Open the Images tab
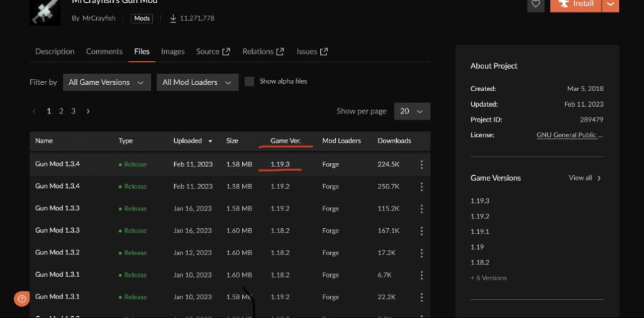The height and width of the screenshot is (318, 644). pyautogui.click(x=172, y=52)
